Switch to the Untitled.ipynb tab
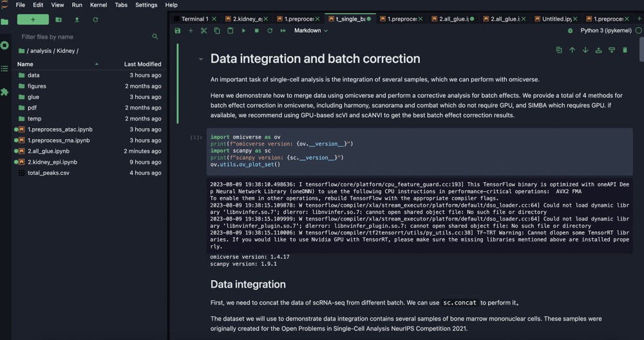644x340 pixels. [556, 19]
